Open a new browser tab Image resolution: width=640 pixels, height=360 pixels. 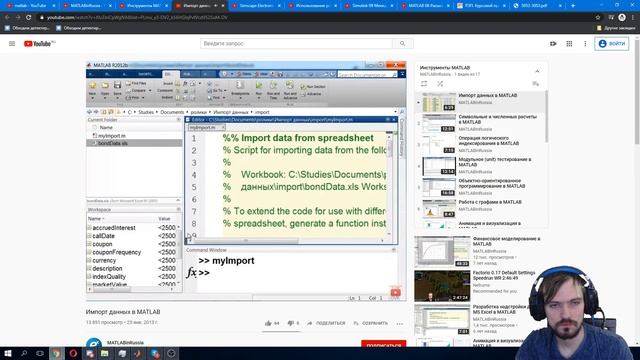(x=573, y=6)
